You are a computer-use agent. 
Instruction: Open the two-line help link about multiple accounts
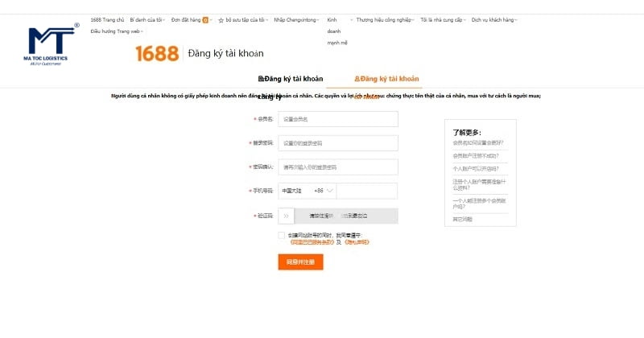click(479, 204)
